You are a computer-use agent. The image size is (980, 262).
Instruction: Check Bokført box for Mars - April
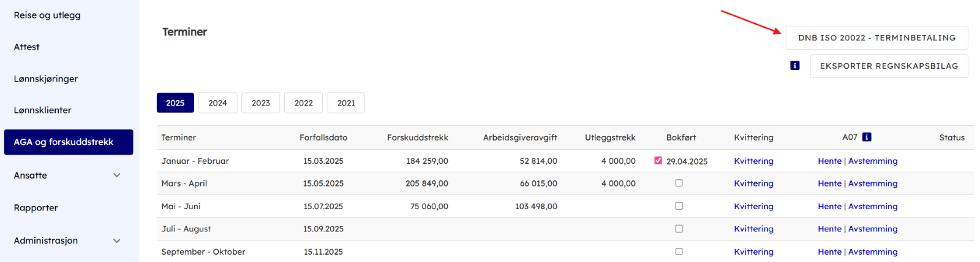[x=679, y=183]
